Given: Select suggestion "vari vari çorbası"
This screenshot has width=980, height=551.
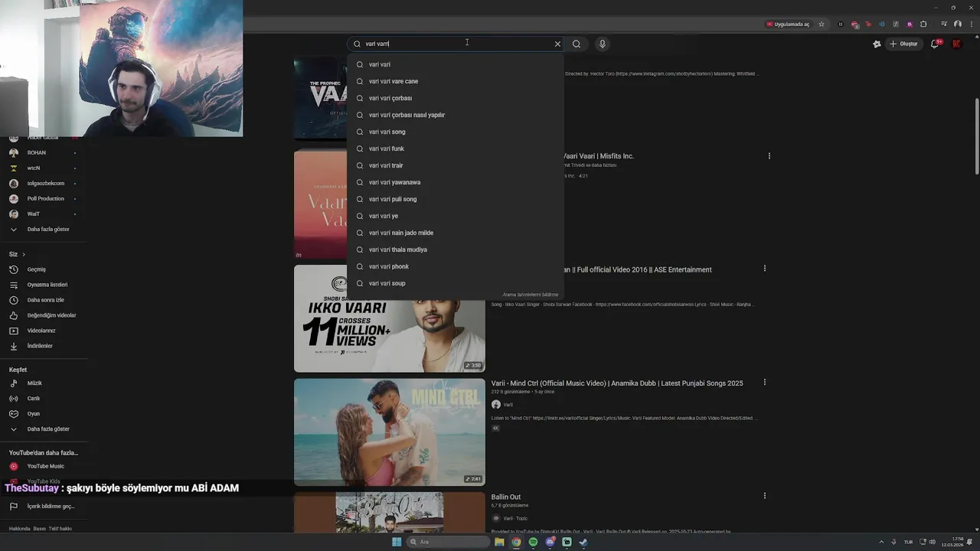Looking at the screenshot, I should [456, 98].
